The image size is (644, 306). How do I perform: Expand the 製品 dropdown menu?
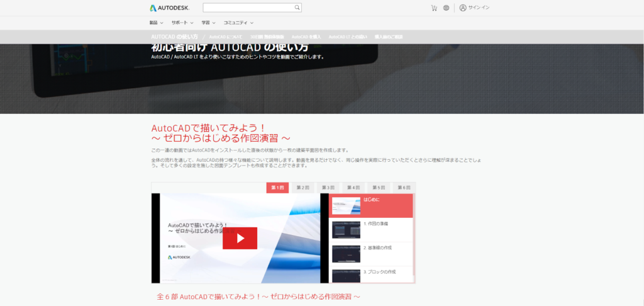point(156,23)
